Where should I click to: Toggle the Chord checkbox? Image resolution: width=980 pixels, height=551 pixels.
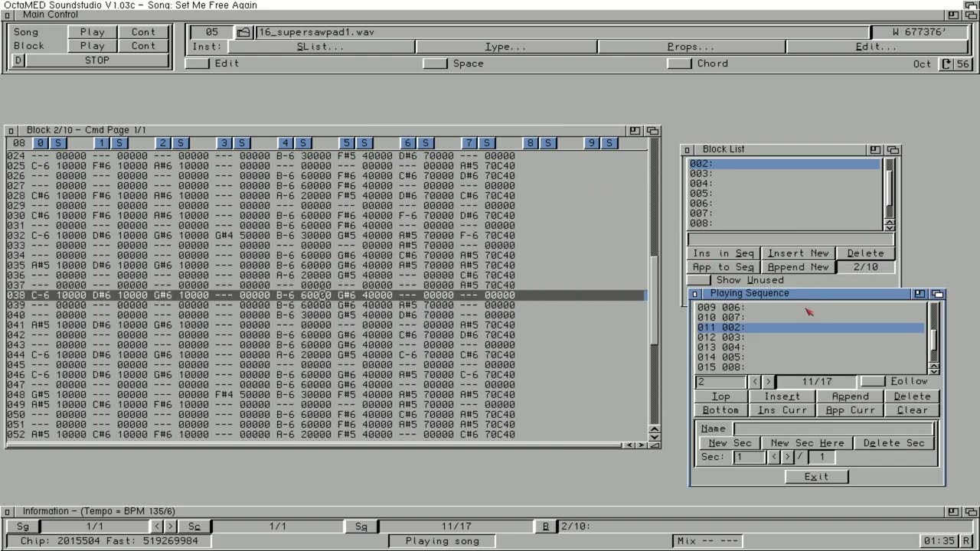pyautogui.click(x=679, y=64)
